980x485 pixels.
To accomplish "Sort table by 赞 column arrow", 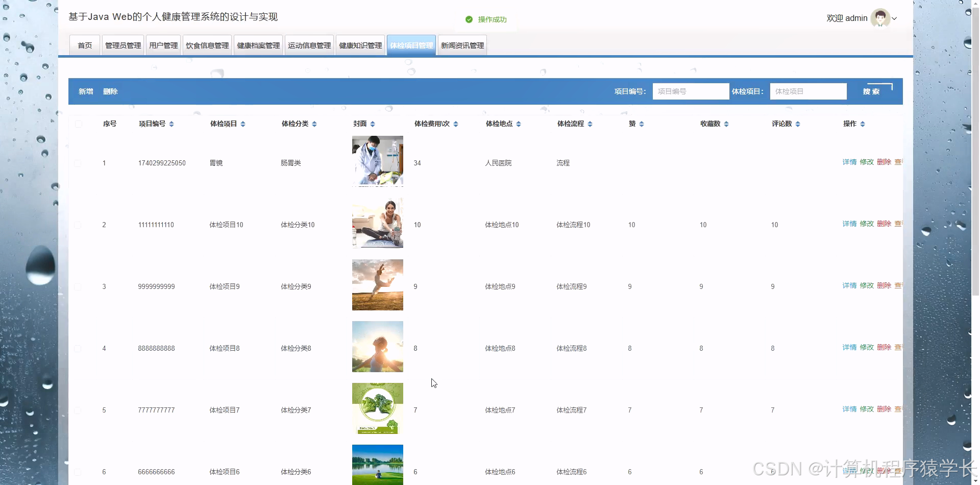I will click(x=642, y=124).
